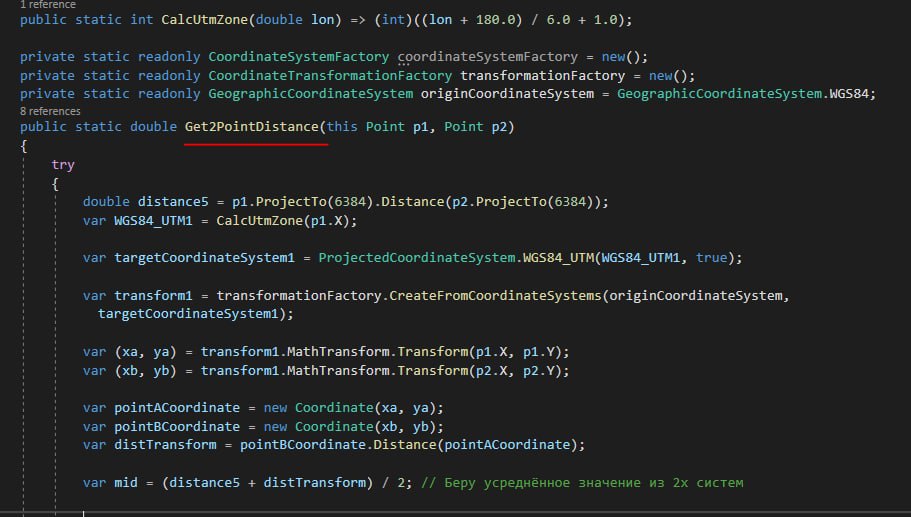Click the pointACoordinate variable declaration
Image resolution: width=911 pixels, height=517 pixels.
coord(177,408)
